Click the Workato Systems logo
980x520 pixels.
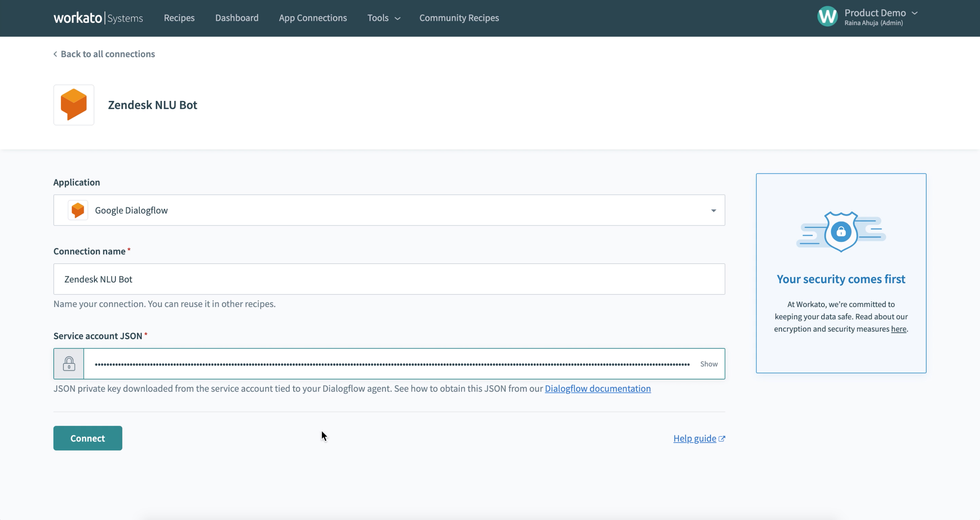[x=98, y=18]
